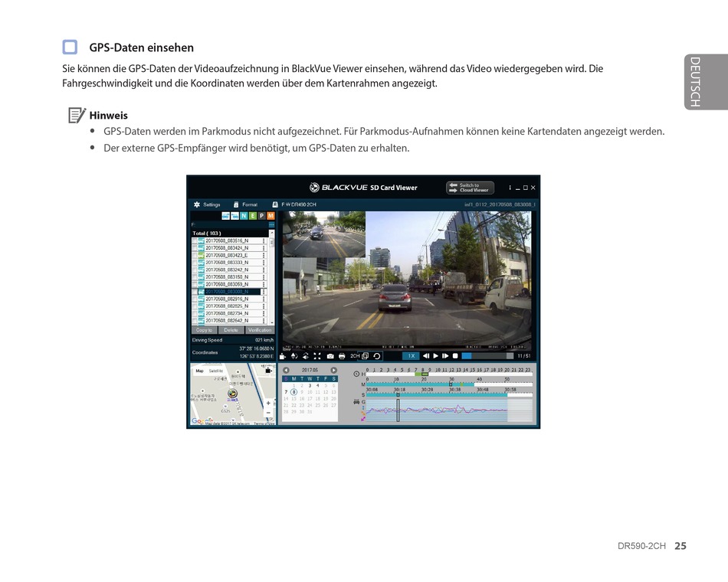Toggle the P parking recording filter

261,216
